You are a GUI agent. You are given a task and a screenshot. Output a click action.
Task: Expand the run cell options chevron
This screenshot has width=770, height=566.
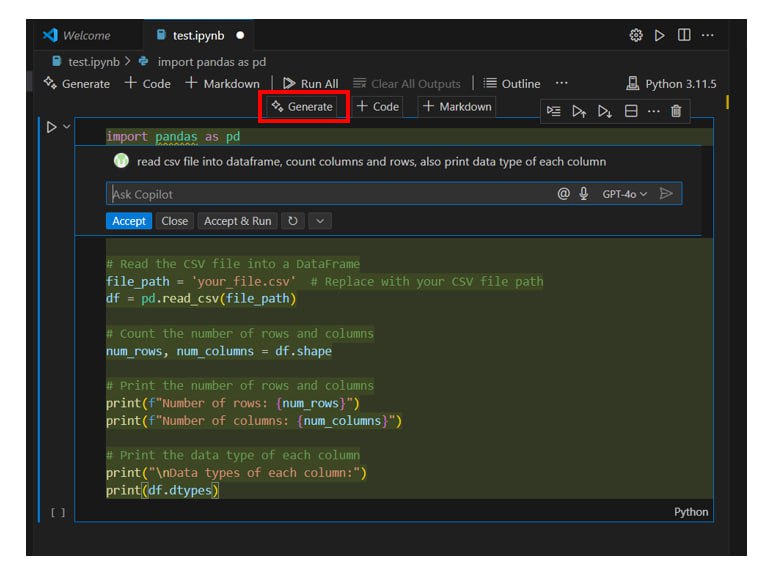tap(67, 127)
